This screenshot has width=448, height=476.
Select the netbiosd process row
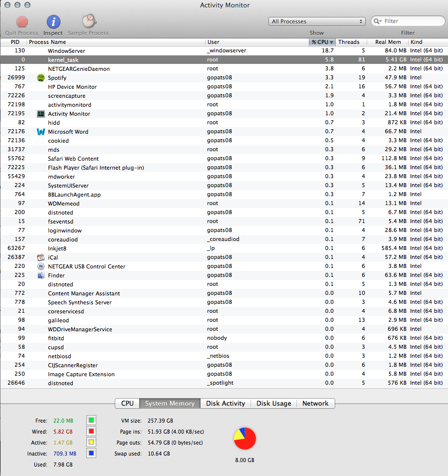(224, 356)
